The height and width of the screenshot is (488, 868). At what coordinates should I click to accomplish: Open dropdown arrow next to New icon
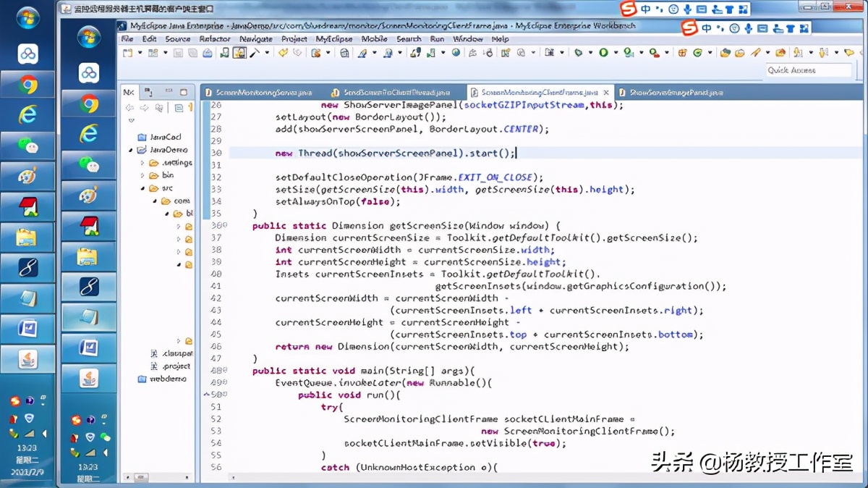pyautogui.click(x=140, y=53)
